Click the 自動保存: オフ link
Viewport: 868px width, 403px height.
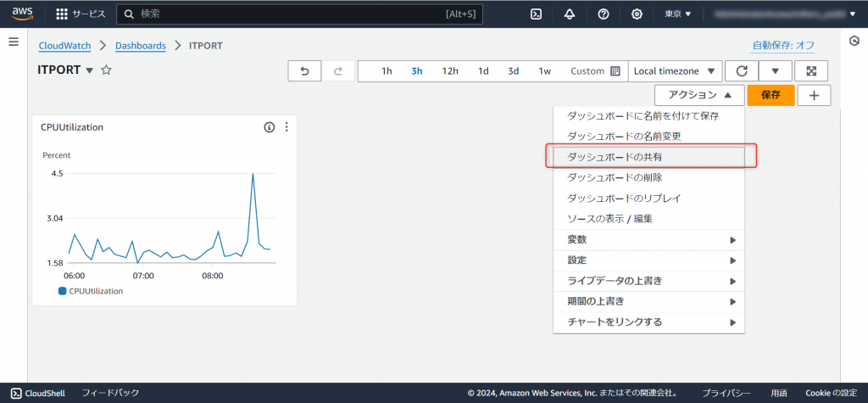click(x=782, y=46)
